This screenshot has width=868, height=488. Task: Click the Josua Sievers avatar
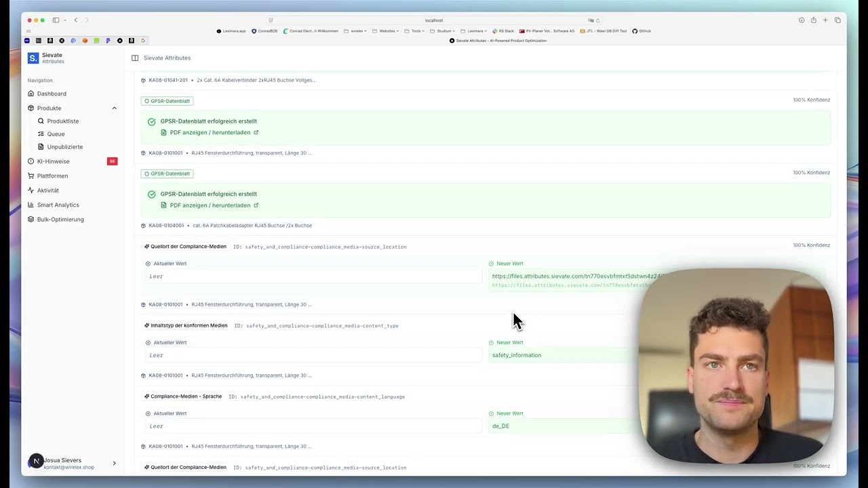[36, 461]
